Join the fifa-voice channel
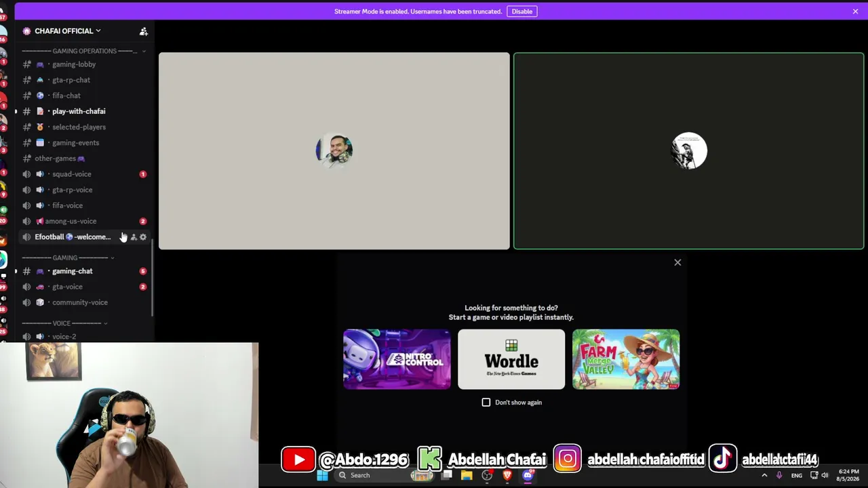This screenshot has height=488, width=868. coord(85,205)
